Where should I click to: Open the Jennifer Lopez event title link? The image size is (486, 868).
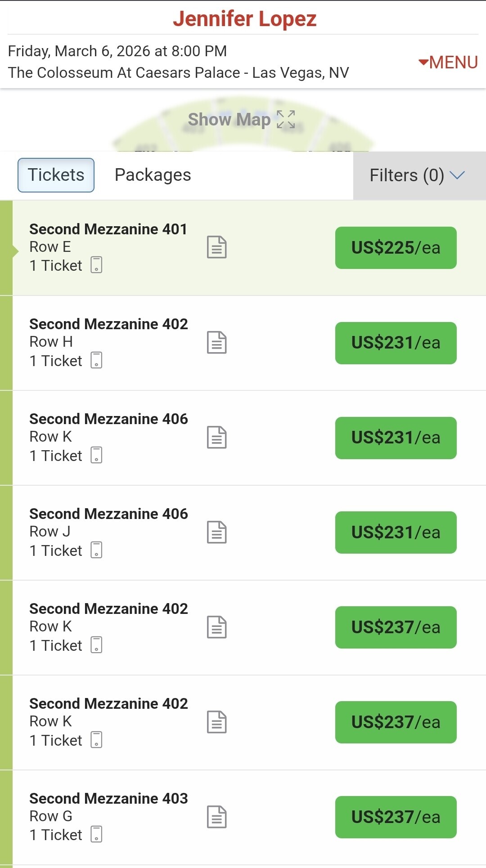(245, 19)
